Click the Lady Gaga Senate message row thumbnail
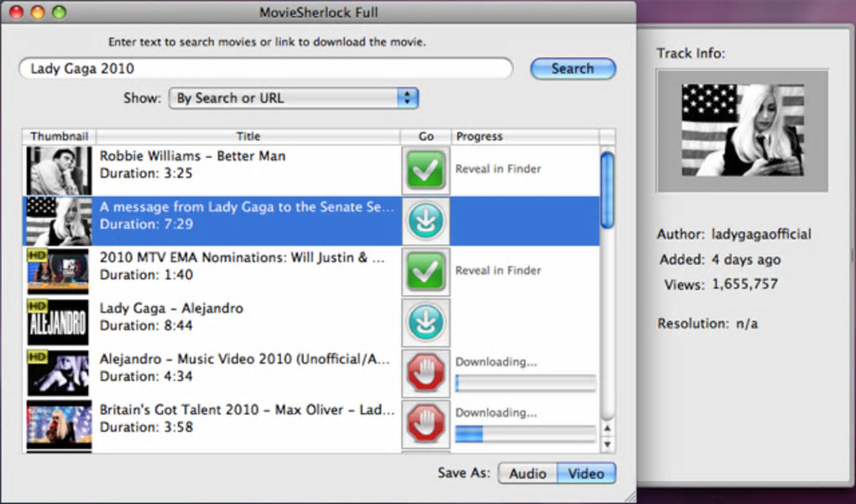 pos(59,221)
